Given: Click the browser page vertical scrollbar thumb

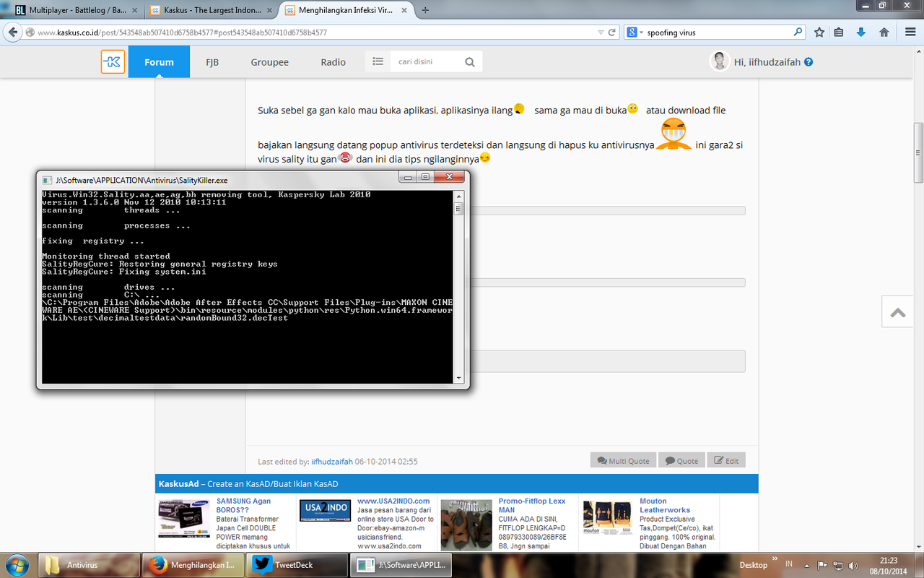Looking at the screenshot, I should point(918,152).
